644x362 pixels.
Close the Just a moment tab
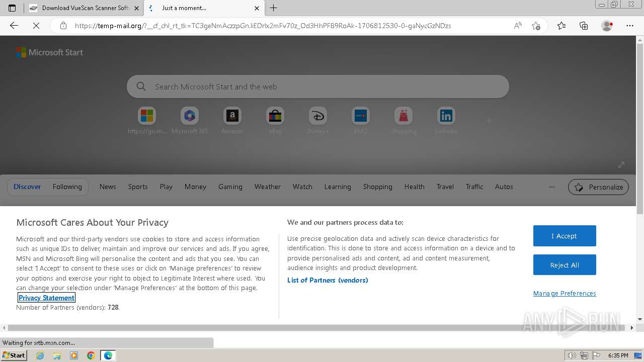[x=257, y=8]
